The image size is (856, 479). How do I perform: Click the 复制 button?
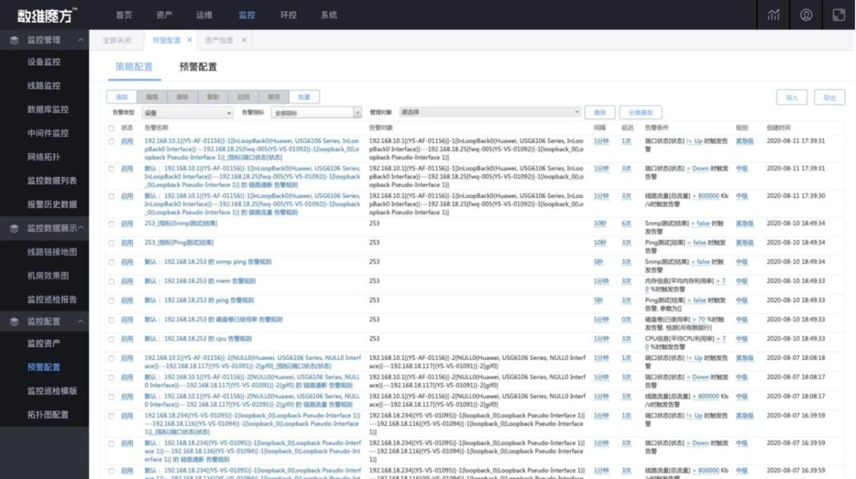click(213, 97)
